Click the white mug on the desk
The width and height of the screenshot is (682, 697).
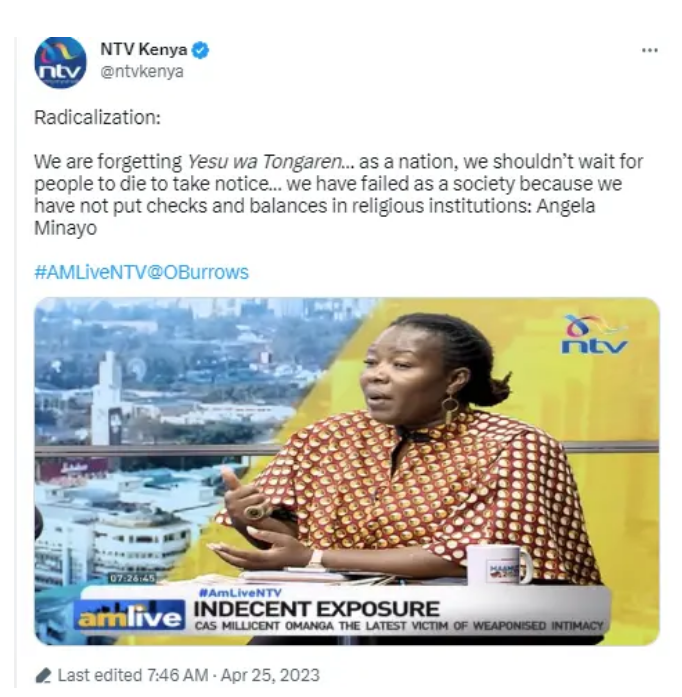coord(500,566)
